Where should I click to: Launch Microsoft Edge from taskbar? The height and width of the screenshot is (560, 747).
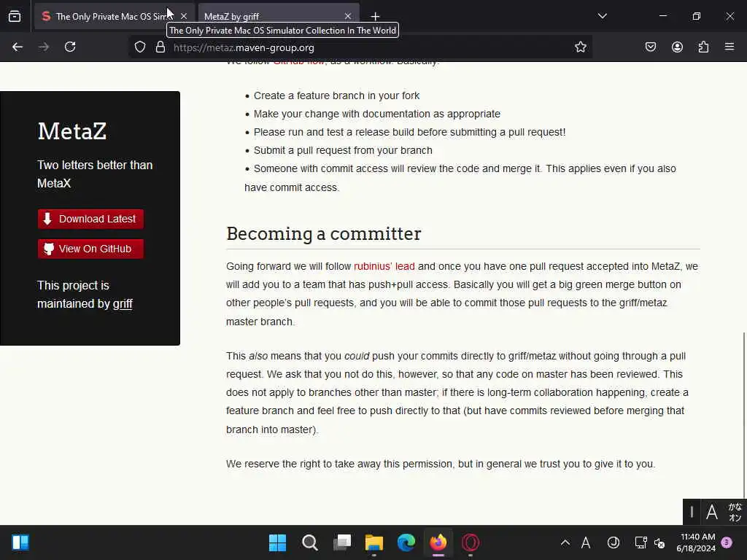(406, 542)
